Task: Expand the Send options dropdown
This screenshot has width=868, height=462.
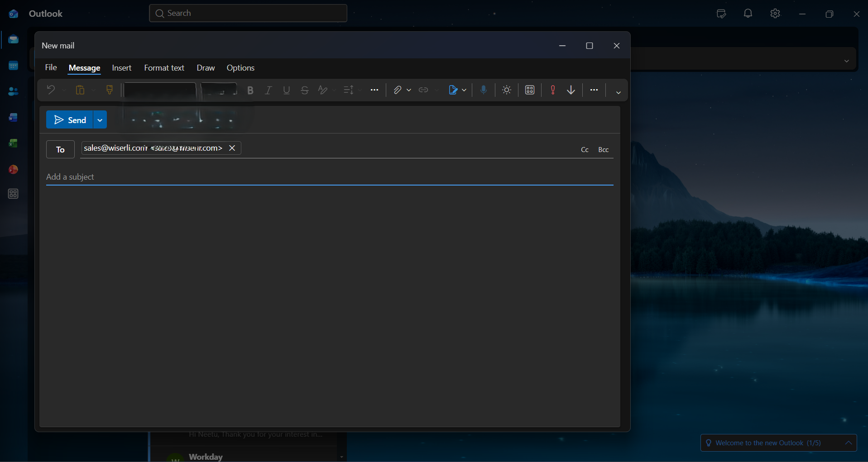Action: (x=100, y=120)
